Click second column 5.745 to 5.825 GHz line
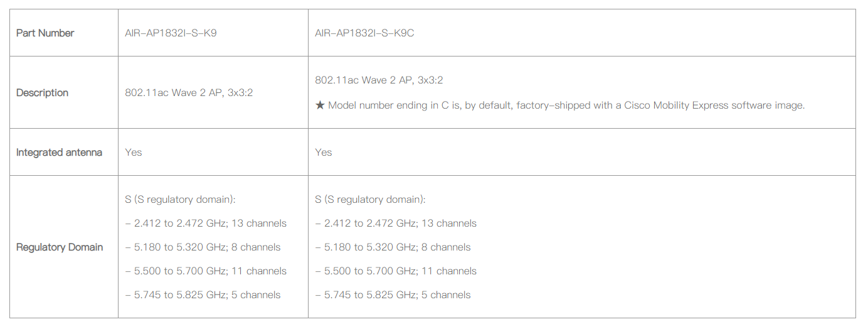 point(393,295)
